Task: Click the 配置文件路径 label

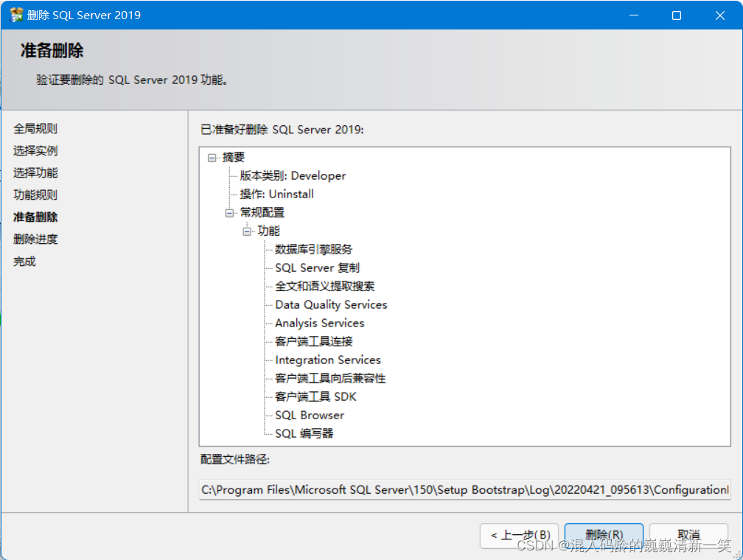Action: pyautogui.click(x=235, y=459)
